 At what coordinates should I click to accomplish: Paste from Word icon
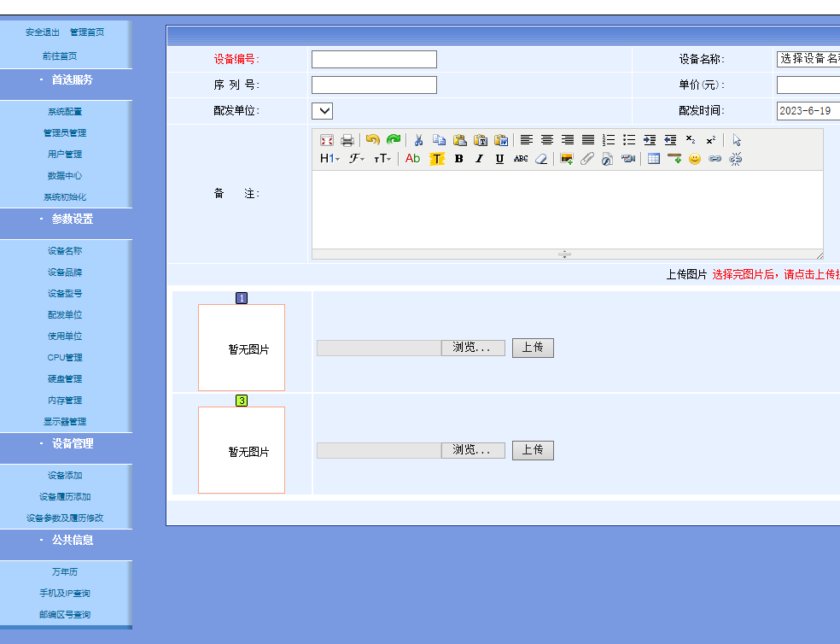(501, 140)
